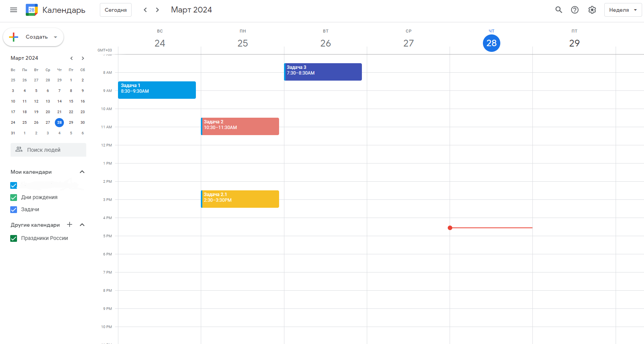Collapse the Мои календари section
Viewport: 644px width, 344px height.
point(82,172)
